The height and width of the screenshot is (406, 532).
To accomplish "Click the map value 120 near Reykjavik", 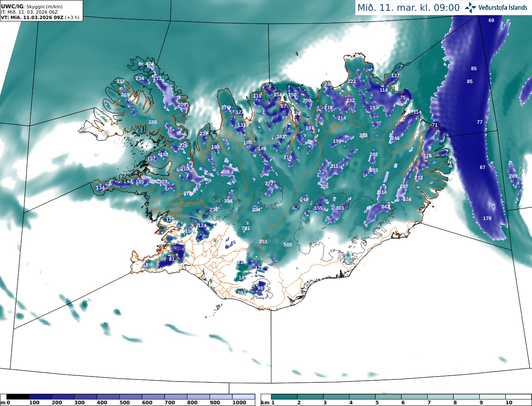I will click(x=170, y=220).
